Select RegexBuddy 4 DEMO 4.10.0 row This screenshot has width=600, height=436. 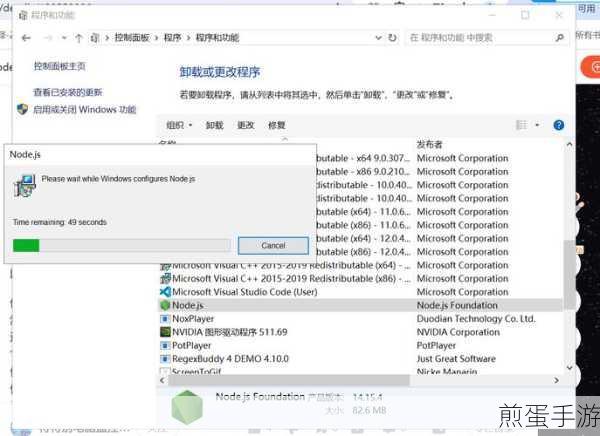(360, 359)
